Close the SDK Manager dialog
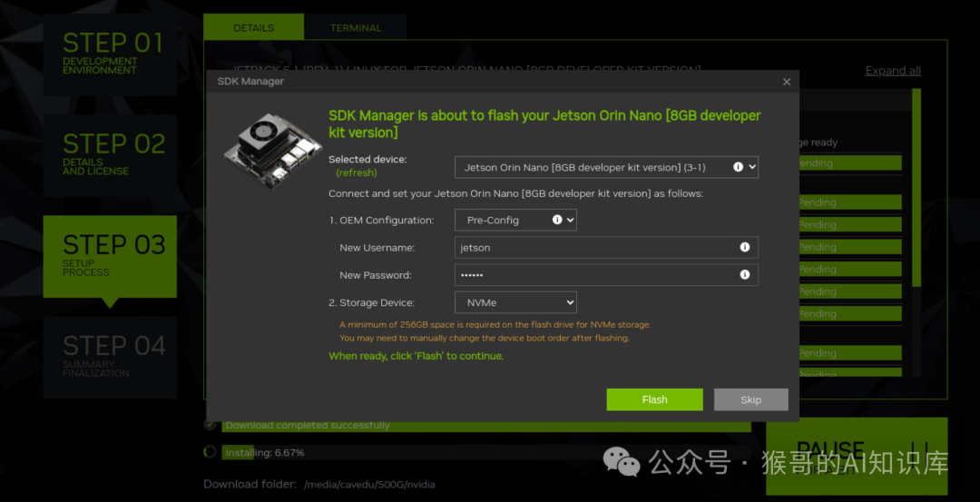The height and width of the screenshot is (502, 980). pos(786,82)
